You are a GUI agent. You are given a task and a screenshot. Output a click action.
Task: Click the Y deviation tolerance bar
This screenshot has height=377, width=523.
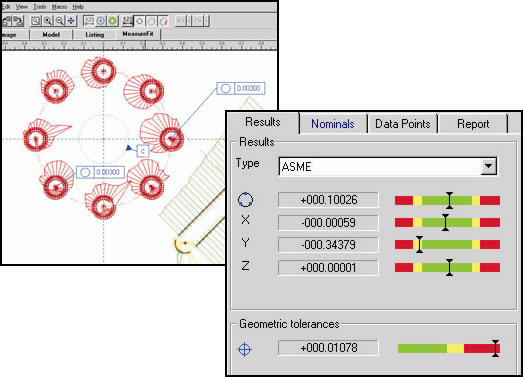click(447, 245)
